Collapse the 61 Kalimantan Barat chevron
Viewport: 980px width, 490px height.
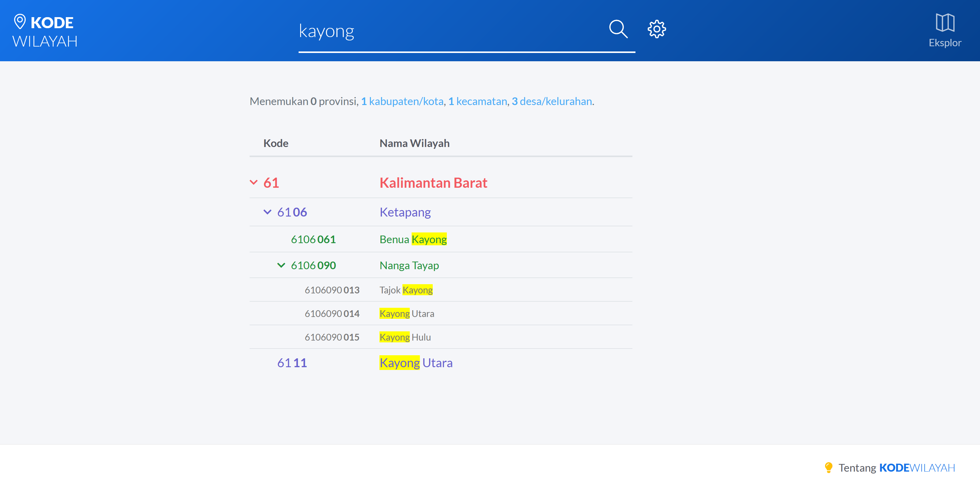click(254, 182)
